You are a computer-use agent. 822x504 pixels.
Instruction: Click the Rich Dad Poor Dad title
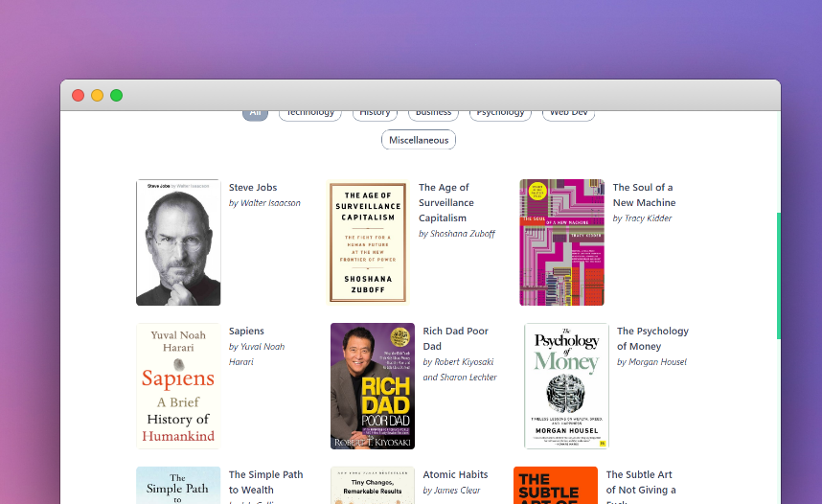tap(456, 339)
